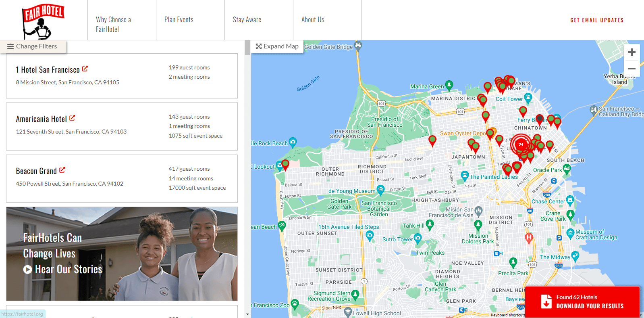This screenshot has width=644, height=318.
Task: Click the FairHotel logo
Action: point(43,21)
